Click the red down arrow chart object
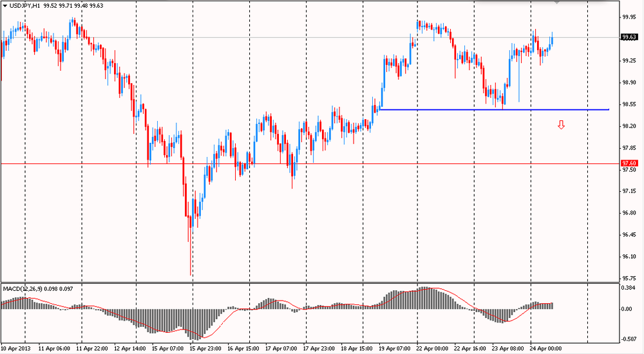Screen dimensions: 644x354 (x=561, y=125)
